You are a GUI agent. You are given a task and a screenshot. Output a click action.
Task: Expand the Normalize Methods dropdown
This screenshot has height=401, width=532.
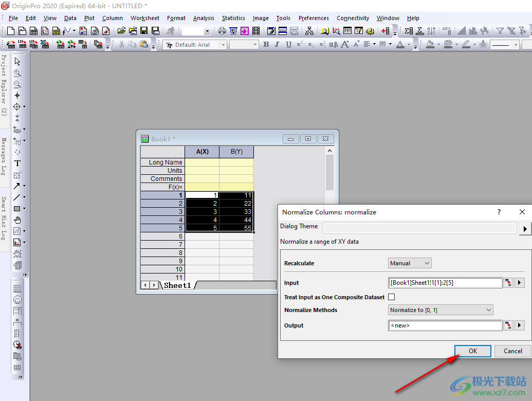[x=441, y=310]
